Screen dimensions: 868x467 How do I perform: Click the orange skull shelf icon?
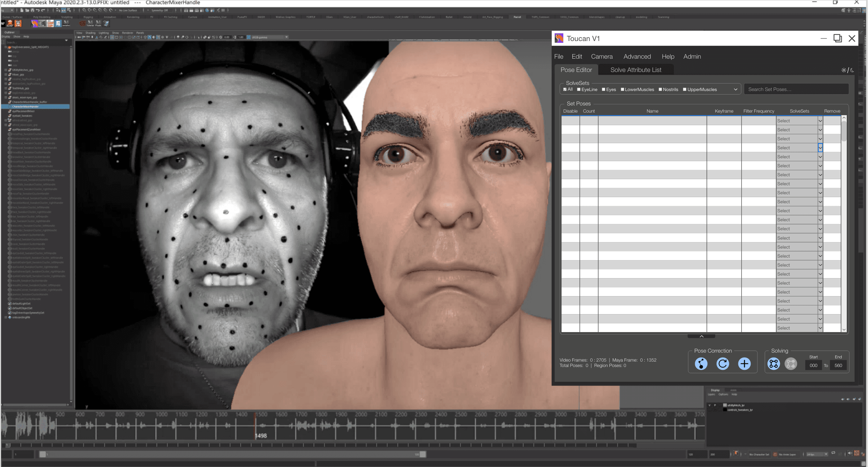tap(18, 23)
